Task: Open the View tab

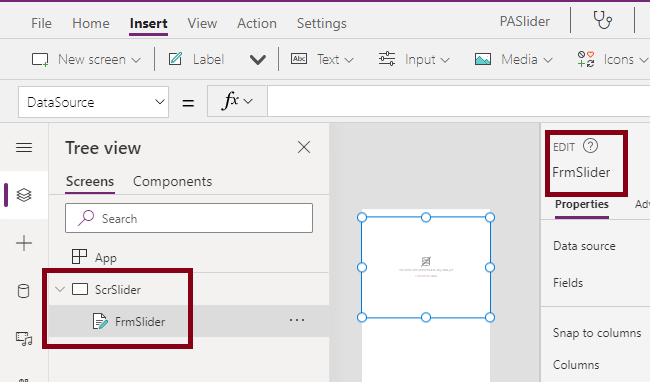Action: [202, 23]
